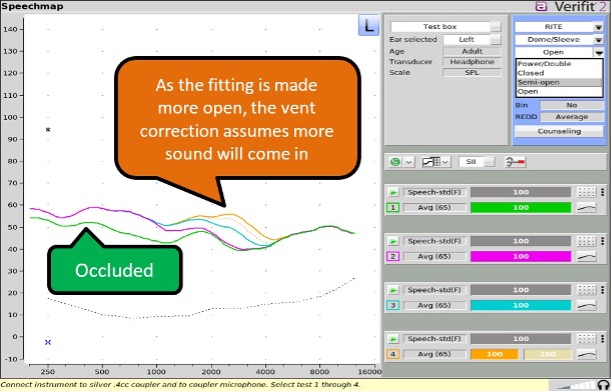Viewport: 612px width, 392px height.
Task: Toggle test 2 magenta number box
Action: coord(393,257)
